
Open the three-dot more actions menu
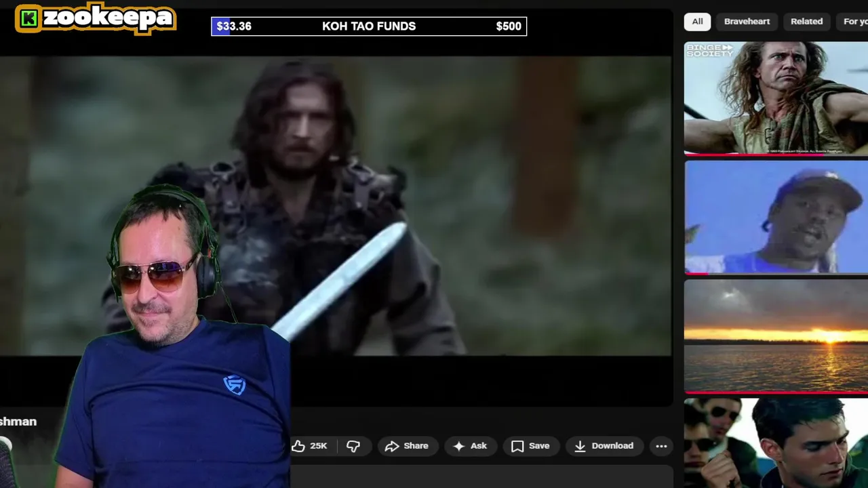tap(661, 446)
